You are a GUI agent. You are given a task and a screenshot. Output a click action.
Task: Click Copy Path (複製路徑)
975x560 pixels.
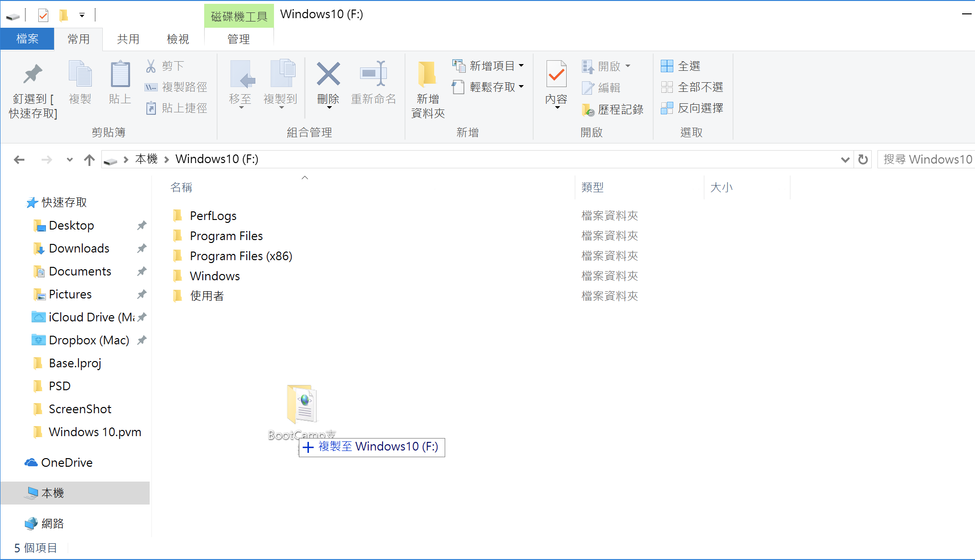point(176,87)
